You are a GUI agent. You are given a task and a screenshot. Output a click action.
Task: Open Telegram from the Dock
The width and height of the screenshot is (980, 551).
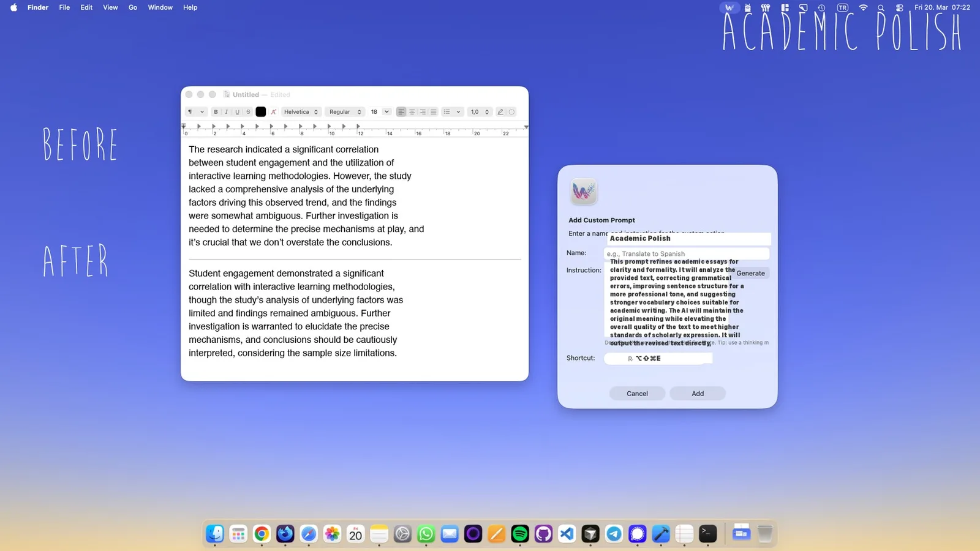point(614,534)
